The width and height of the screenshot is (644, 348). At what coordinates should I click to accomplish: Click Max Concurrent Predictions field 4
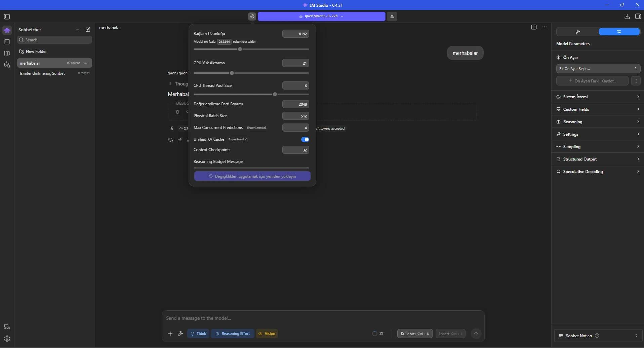[296, 128]
